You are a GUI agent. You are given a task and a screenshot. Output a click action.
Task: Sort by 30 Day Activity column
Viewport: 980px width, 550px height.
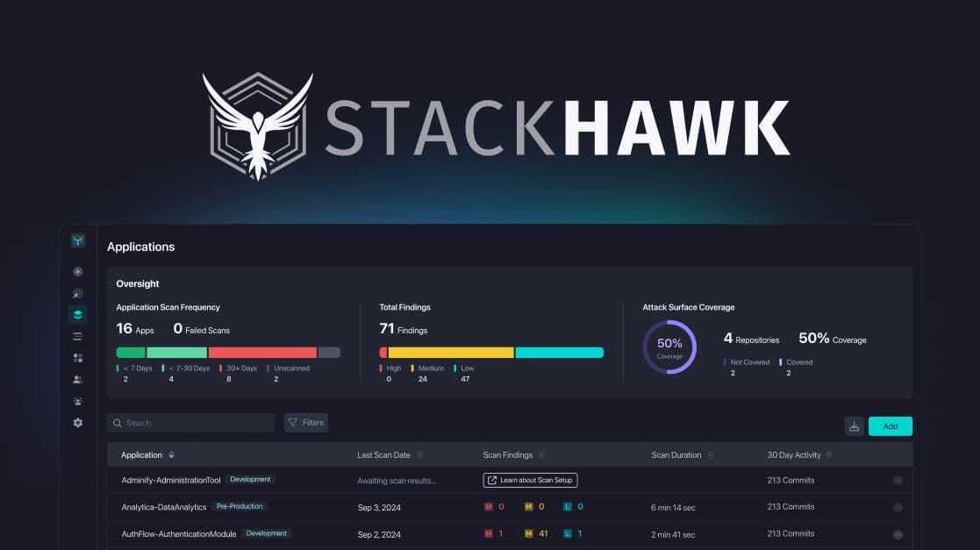pyautogui.click(x=829, y=455)
